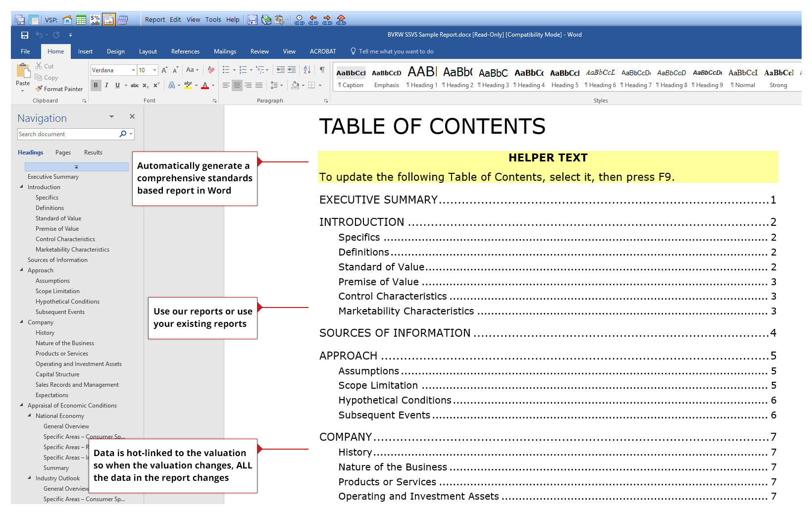812x515 pixels.
Task: Open the bullets list dropdown
Action: pos(234,70)
